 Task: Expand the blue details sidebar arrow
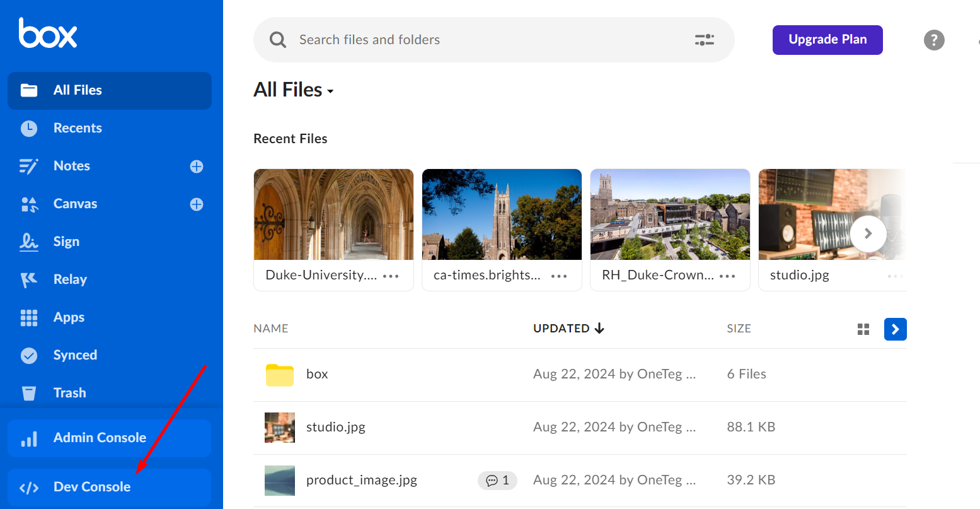(895, 329)
